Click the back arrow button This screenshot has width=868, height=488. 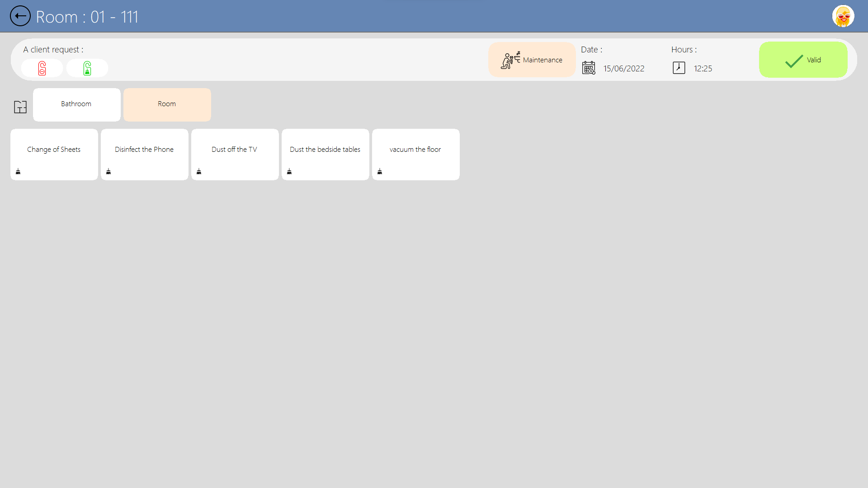(x=20, y=16)
